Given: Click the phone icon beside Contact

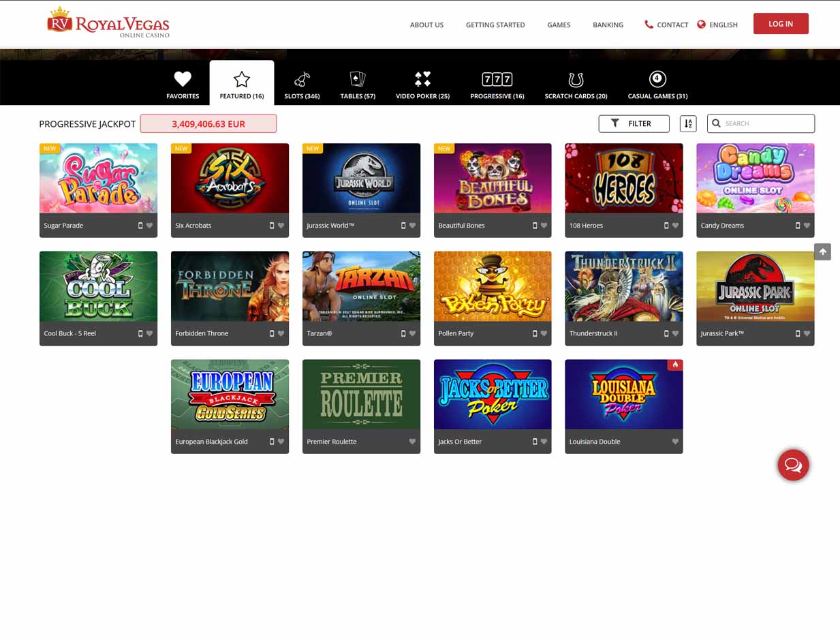Looking at the screenshot, I should click(649, 25).
